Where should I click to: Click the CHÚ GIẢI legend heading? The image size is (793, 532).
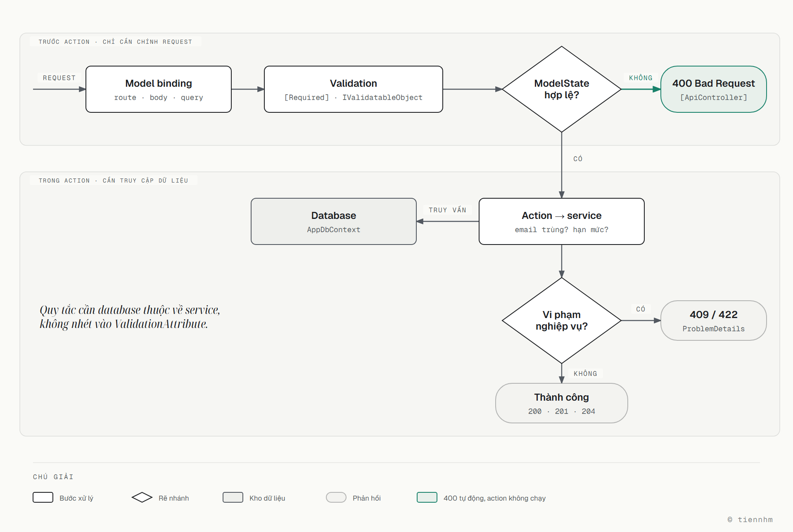(53, 477)
